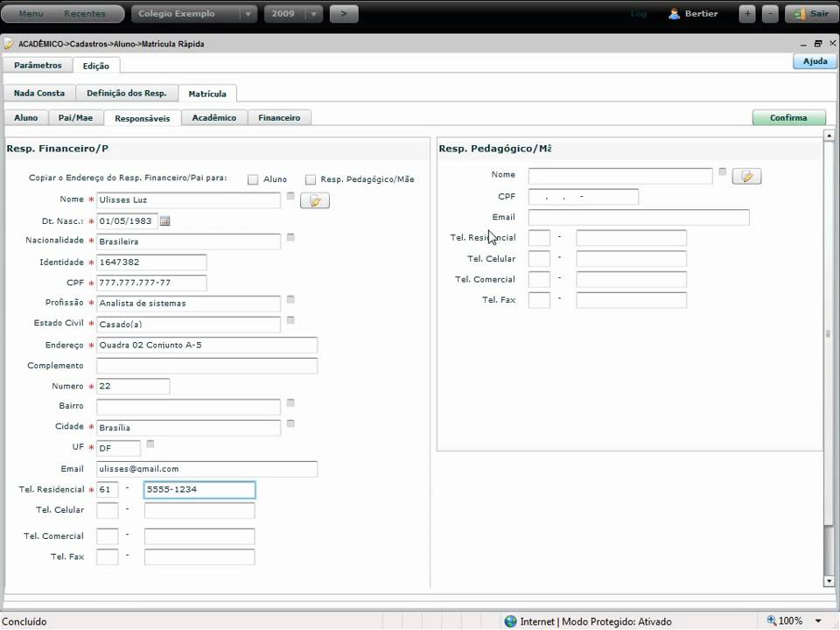The width and height of the screenshot is (840, 630).
Task: Click scrollbar up arrow of form panel
Action: click(829, 135)
